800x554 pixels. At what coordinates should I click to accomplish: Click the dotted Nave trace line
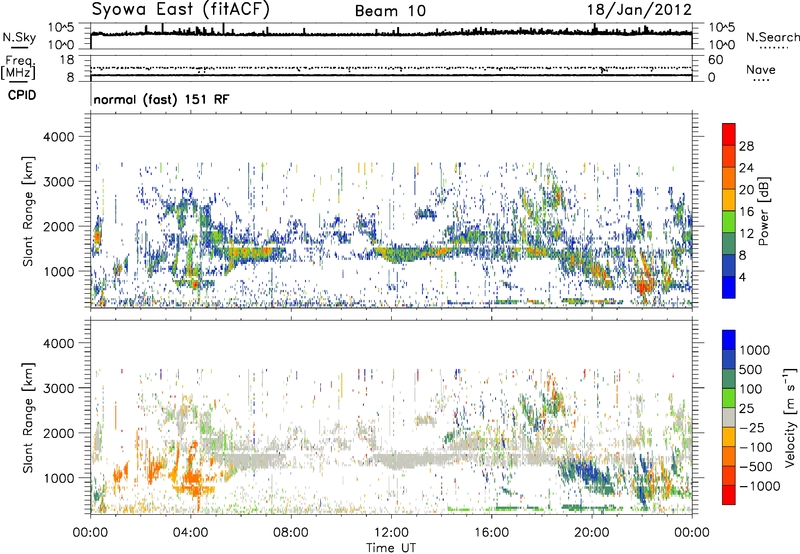pyautogui.click(x=391, y=68)
